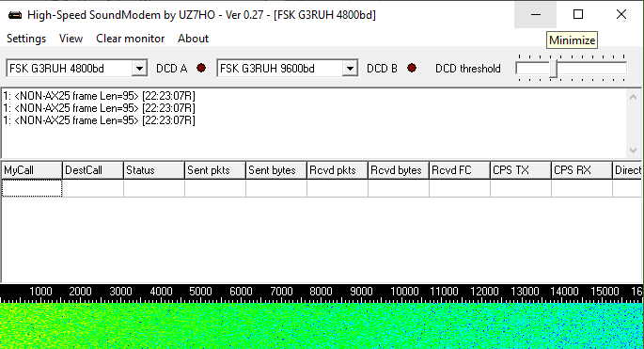The height and width of the screenshot is (349, 644).
Task: Close the SoundModem window
Action: 621,15
